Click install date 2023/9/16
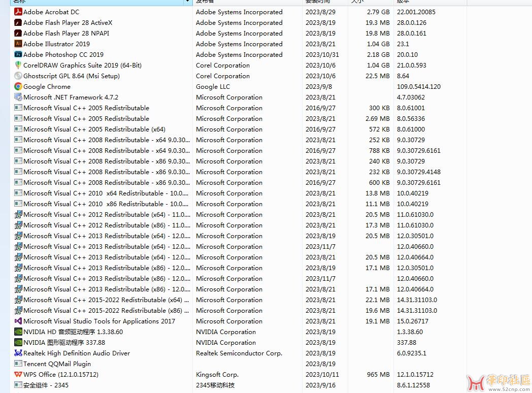 [320, 385]
